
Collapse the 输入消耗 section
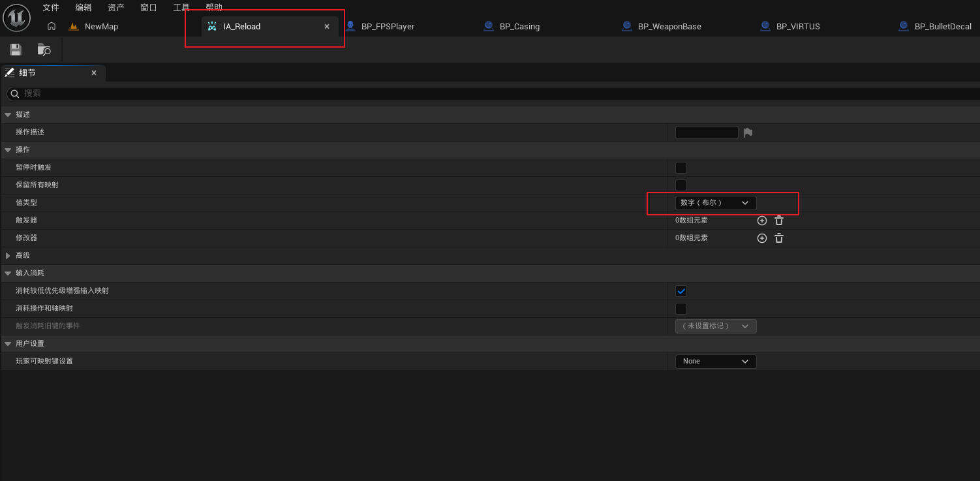pyautogui.click(x=8, y=273)
